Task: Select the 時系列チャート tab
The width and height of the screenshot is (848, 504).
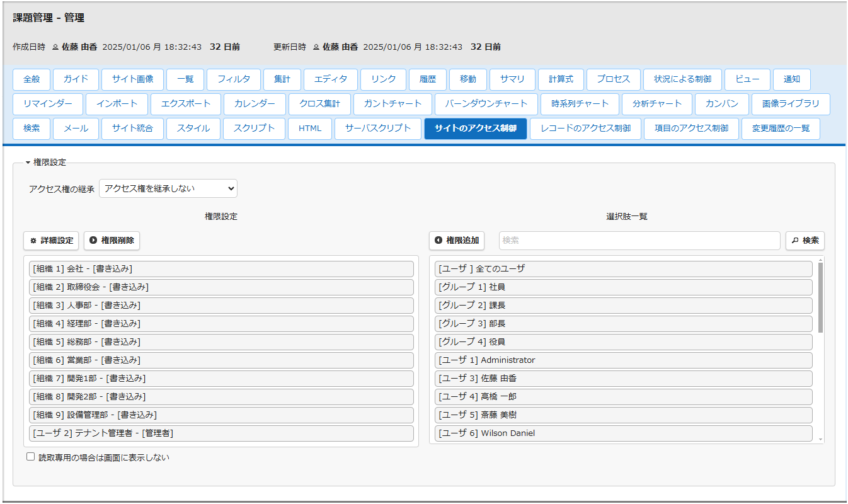Action: click(580, 104)
